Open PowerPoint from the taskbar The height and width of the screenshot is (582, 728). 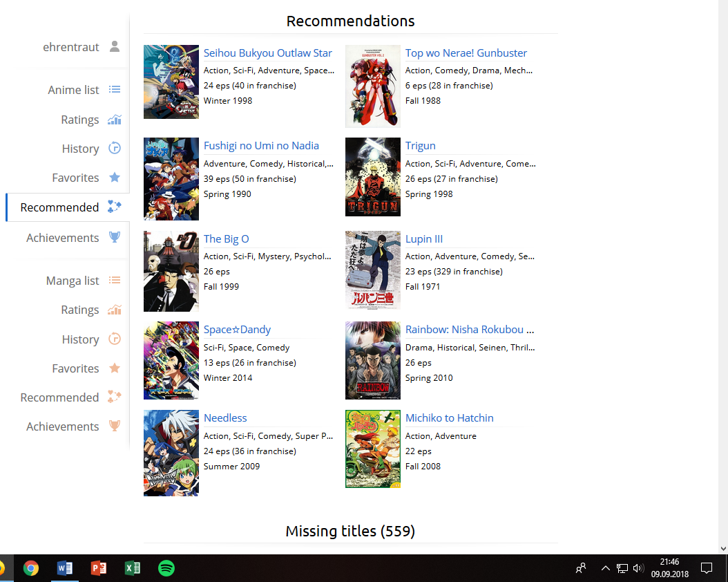pyautogui.click(x=99, y=568)
